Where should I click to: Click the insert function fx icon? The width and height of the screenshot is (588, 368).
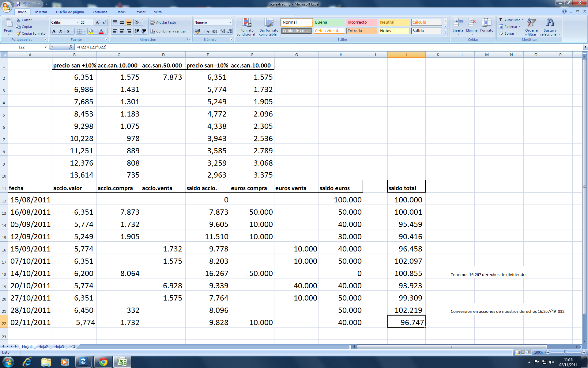pyautogui.click(x=71, y=47)
